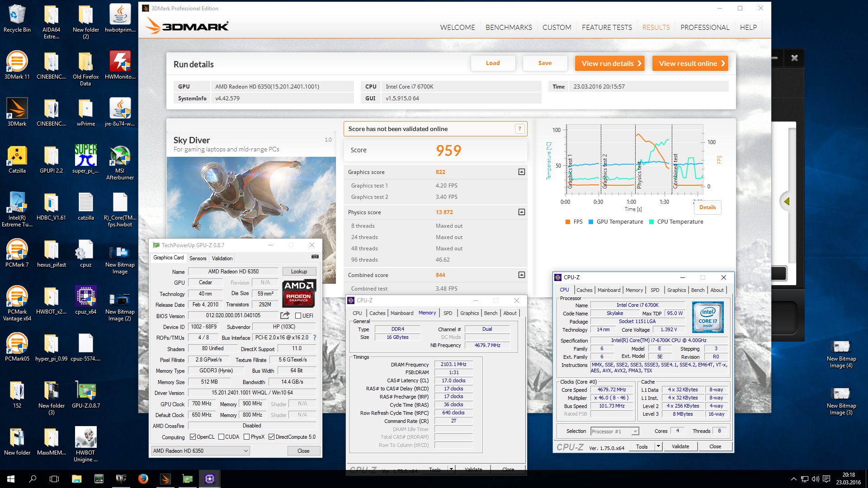Open the MSI Afterburner desktop shortcut
This screenshot has height=488, width=868.
120,162
